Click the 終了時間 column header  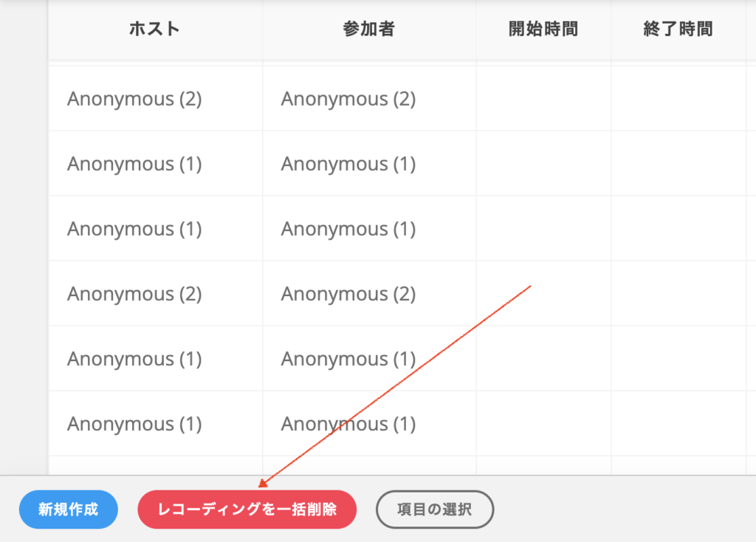point(678,29)
